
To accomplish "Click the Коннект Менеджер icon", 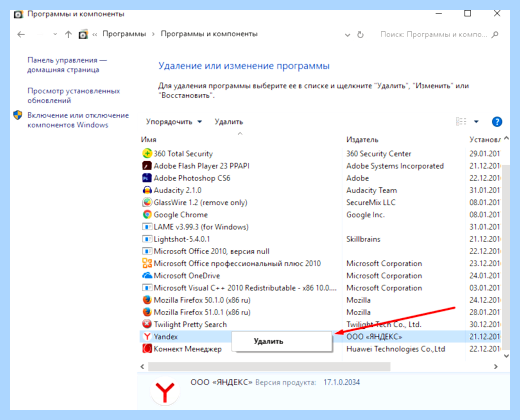I will click(x=147, y=349).
